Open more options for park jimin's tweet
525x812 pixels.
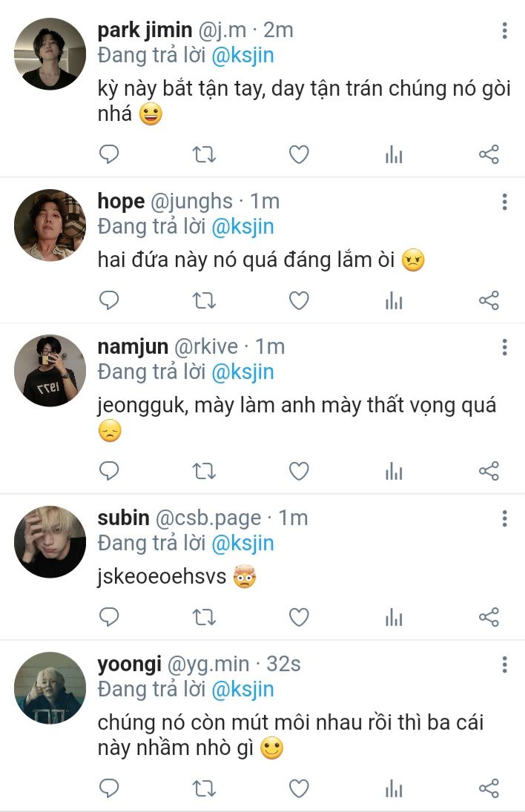[504, 31]
